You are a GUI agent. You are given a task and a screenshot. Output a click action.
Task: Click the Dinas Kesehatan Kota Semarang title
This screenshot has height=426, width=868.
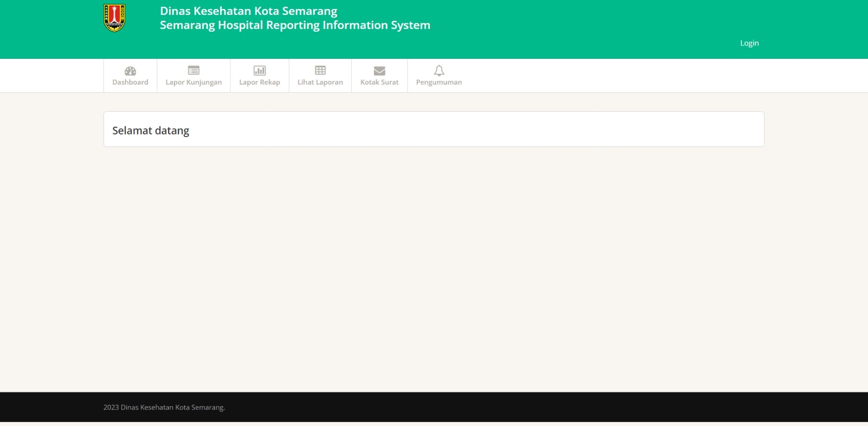248,11
